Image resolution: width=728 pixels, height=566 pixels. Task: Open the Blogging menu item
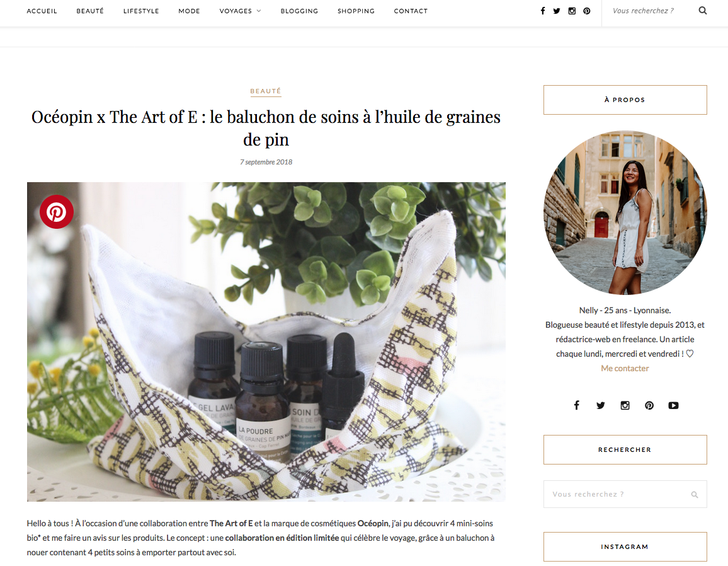coord(299,11)
